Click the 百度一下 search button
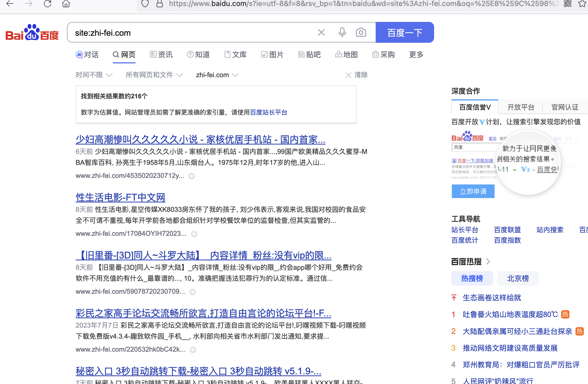588x384 pixels. pos(405,33)
